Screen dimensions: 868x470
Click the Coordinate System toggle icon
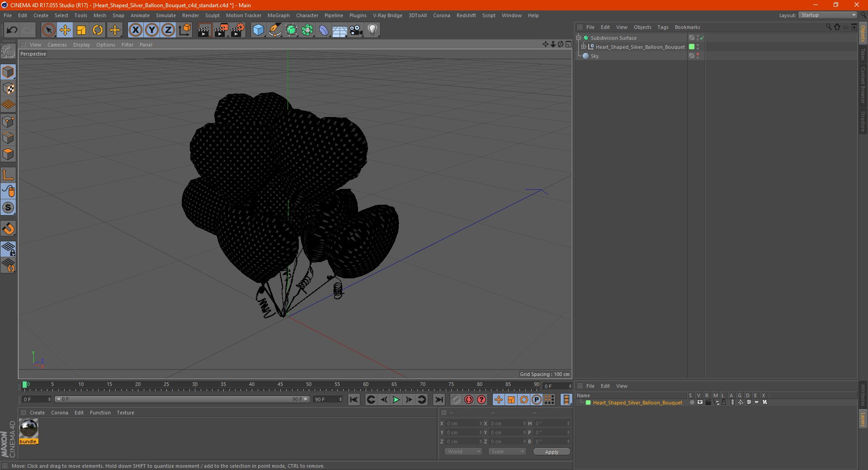click(x=184, y=30)
